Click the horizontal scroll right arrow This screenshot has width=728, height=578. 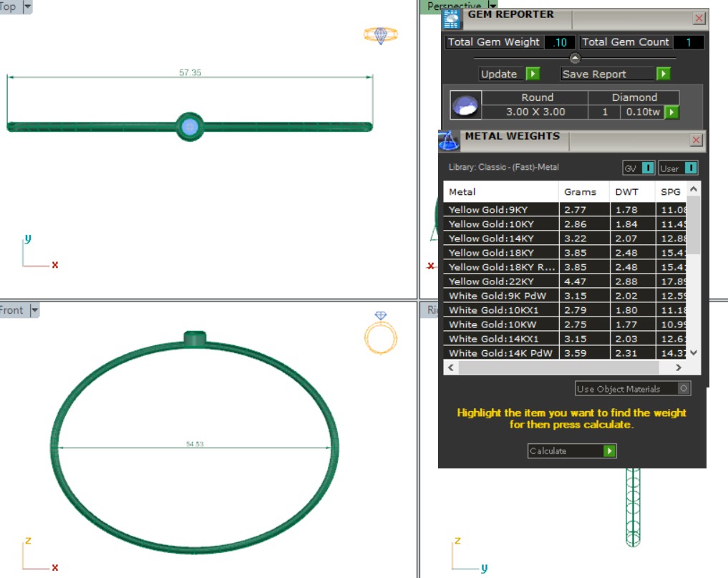click(679, 367)
